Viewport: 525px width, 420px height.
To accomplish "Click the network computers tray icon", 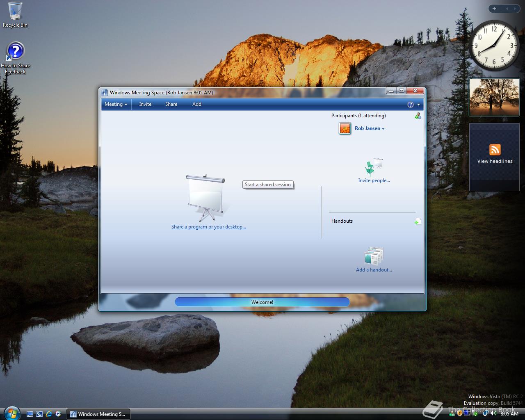I will [486, 414].
